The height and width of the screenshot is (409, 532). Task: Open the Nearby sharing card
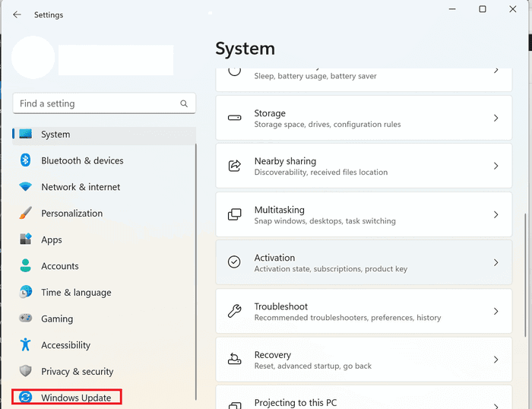coord(364,166)
